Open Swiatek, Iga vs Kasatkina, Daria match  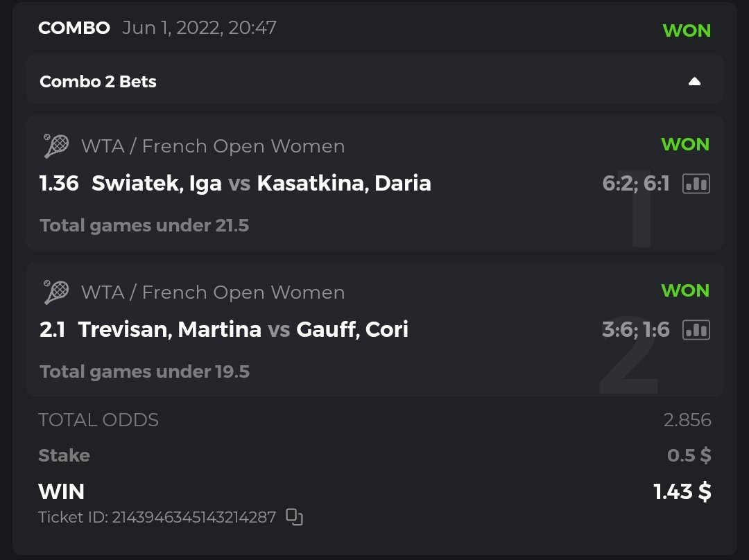pyautogui.click(x=261, y=184)
